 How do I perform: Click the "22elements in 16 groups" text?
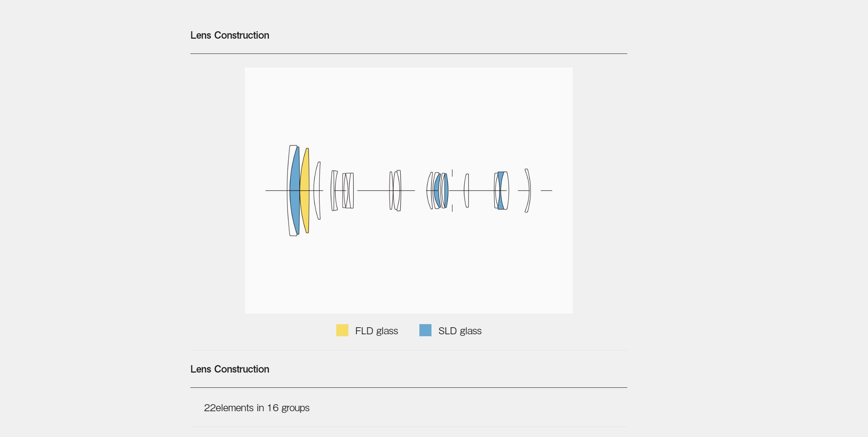pyautogui.click(x=257, y=408)
